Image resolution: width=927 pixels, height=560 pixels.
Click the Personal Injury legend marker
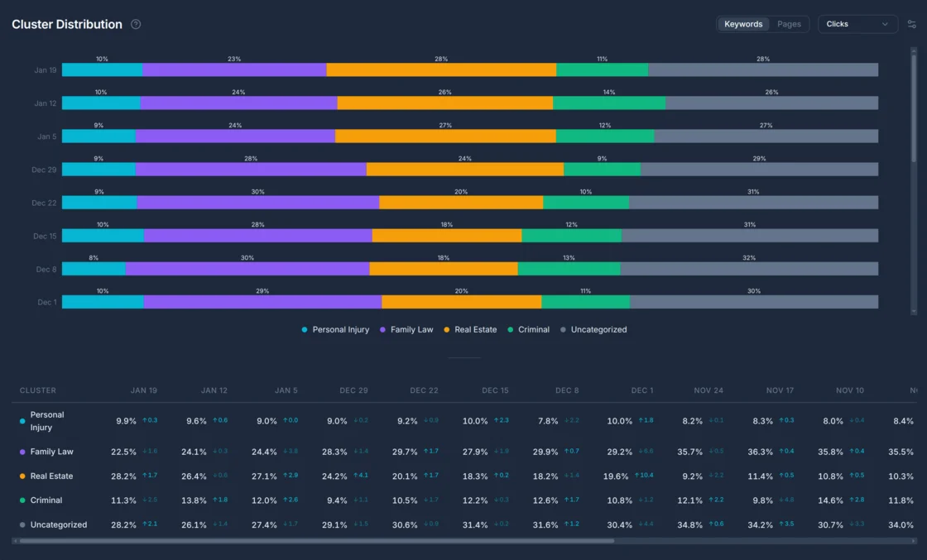point(305,329)
